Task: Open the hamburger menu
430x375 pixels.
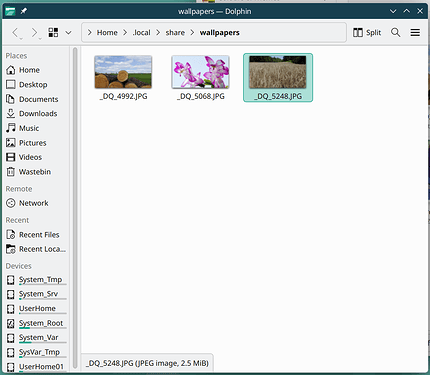Action: (415, 32)
